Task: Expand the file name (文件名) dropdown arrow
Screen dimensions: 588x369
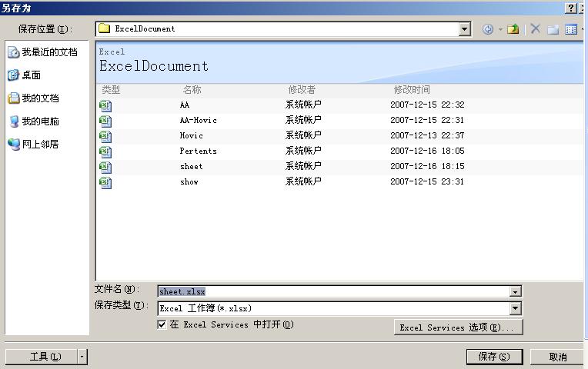Action: click(x=516, y=291)
